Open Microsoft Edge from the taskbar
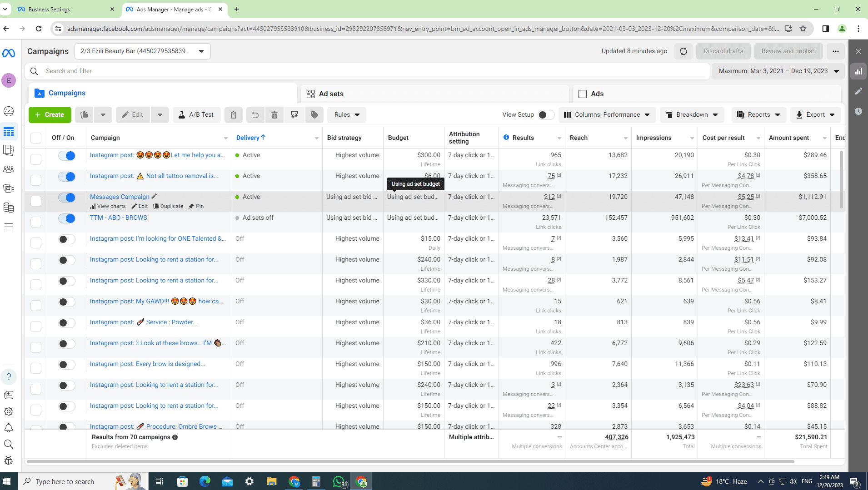This screenshot has height=490, width=868. [x=205, y=481]
